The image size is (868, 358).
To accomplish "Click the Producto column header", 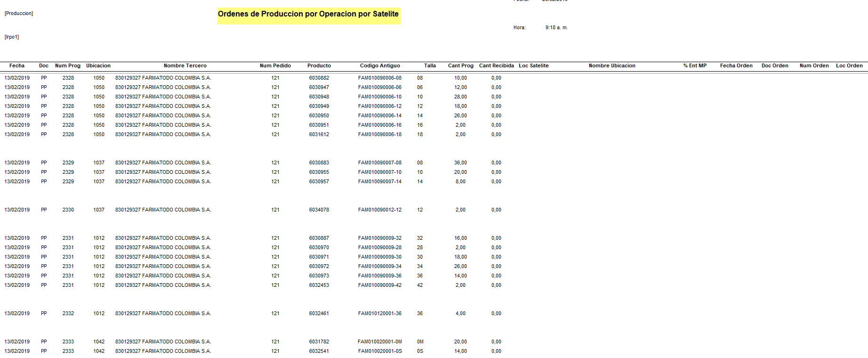I will 319,65.
